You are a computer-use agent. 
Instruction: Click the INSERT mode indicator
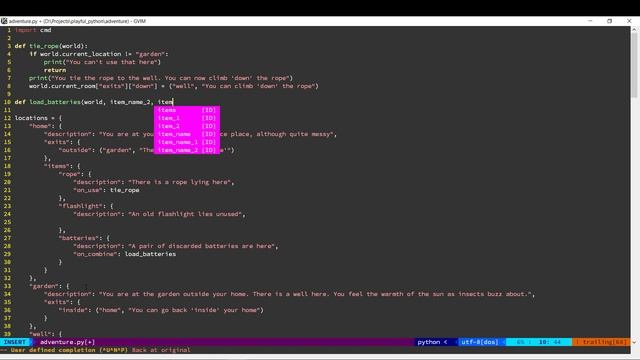pos(15,342)
